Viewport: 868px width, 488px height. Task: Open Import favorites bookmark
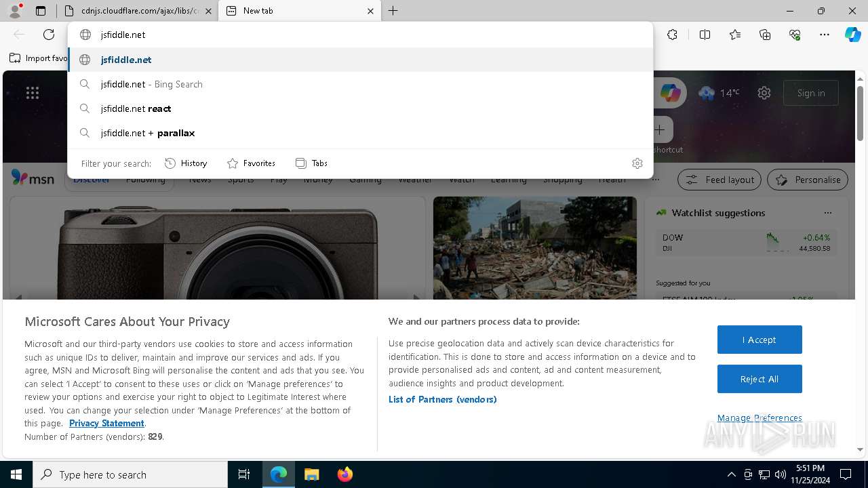pyautogui.click(x=39, y=58)
